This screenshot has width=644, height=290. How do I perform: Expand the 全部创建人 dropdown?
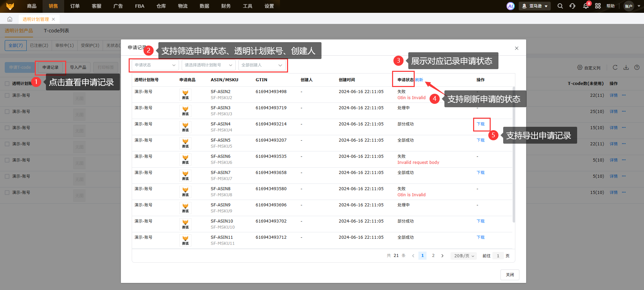point(262,65)
